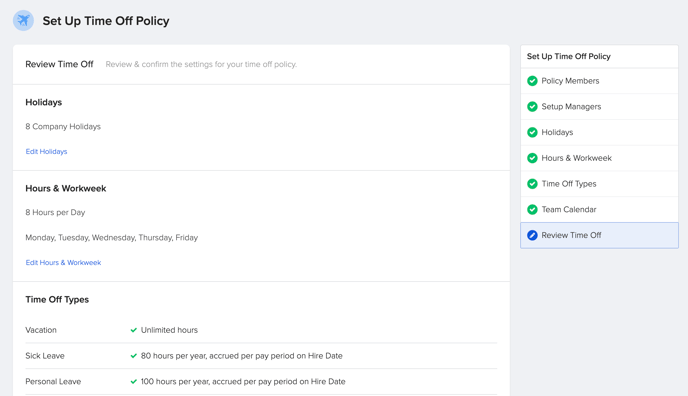The image size is (688, 396).
Task: Click the green check beside Team Calendar
Action: pyautogui.click(x=532, y=210)
